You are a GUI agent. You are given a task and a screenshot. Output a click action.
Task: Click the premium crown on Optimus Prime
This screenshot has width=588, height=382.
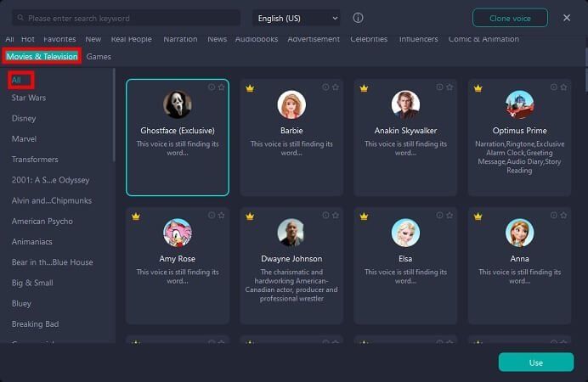[x=478, y=88]
